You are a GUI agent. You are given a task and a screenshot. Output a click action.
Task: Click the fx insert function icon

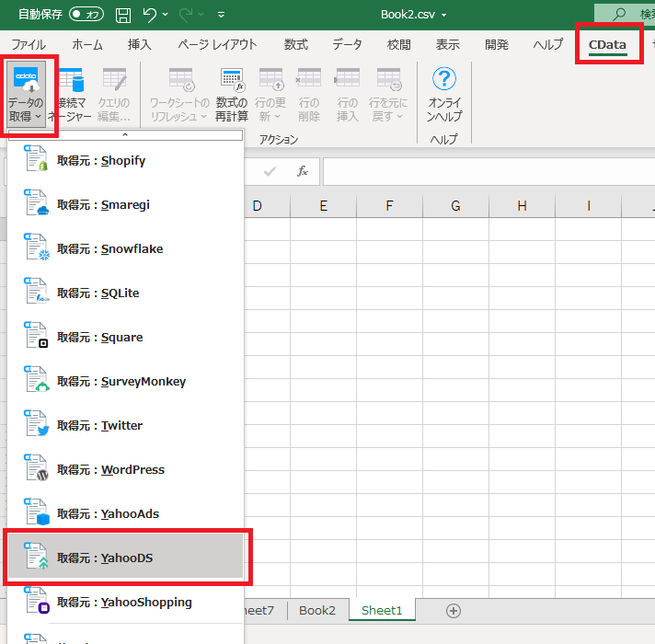coord(303,171)
